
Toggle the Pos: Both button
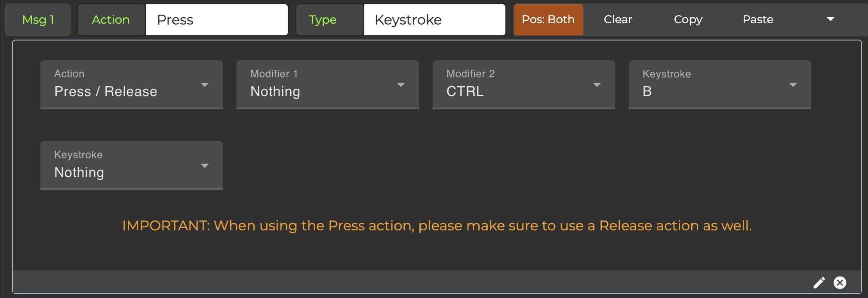click(x=548, y=20)
